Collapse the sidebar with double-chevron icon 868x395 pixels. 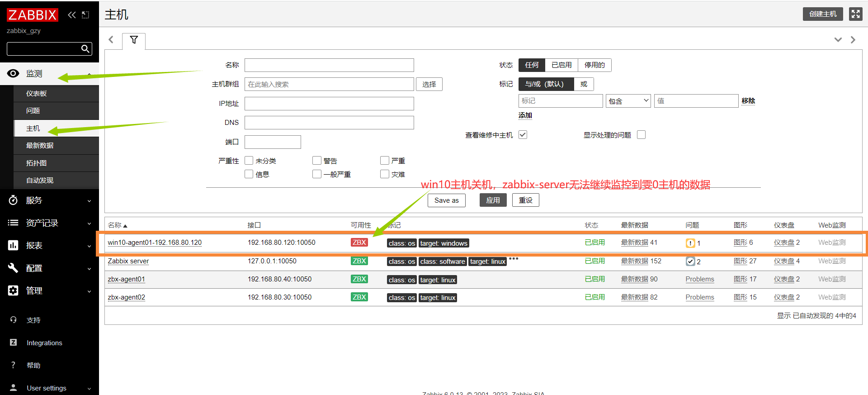point(72,15)
